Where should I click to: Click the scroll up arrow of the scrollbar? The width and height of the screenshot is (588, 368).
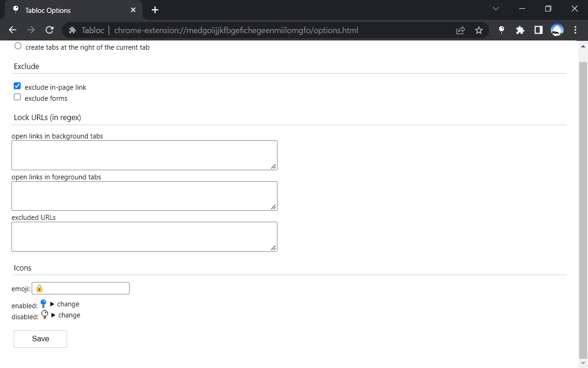[x=583, y=46]
